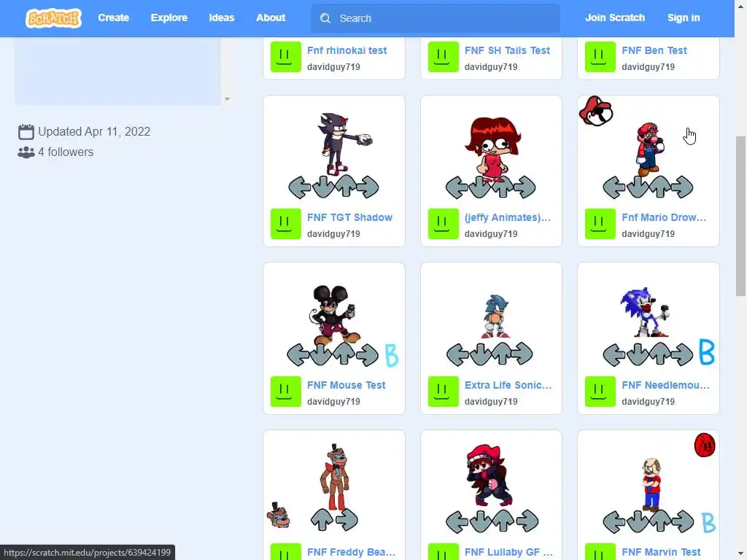The width and height of the screenshot is (747, 560).
Task: Click davidguy719 under FNF TGT Shadow
Action: pos(333,234)
